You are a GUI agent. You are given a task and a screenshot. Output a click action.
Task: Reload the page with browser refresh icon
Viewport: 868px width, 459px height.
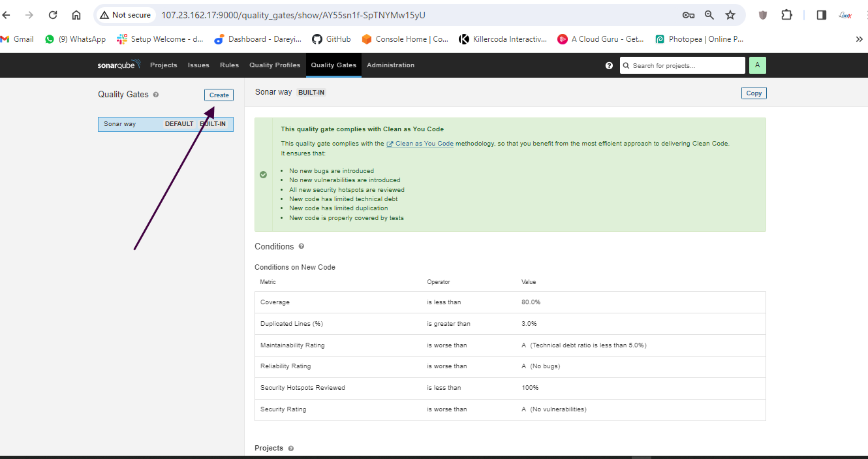pos(53,15)
